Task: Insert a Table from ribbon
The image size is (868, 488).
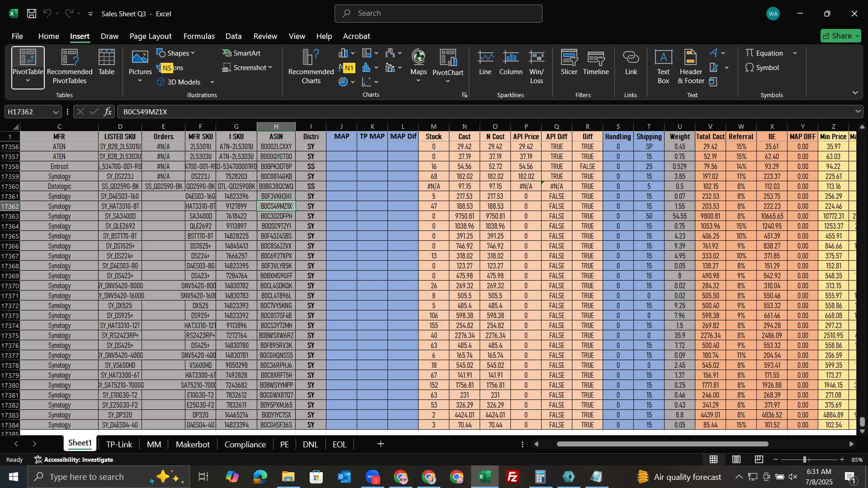Action: point(106,63)
